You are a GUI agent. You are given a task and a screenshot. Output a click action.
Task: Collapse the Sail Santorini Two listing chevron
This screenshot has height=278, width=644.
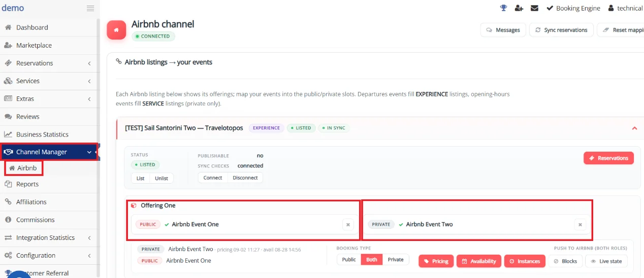click(634, 128)
